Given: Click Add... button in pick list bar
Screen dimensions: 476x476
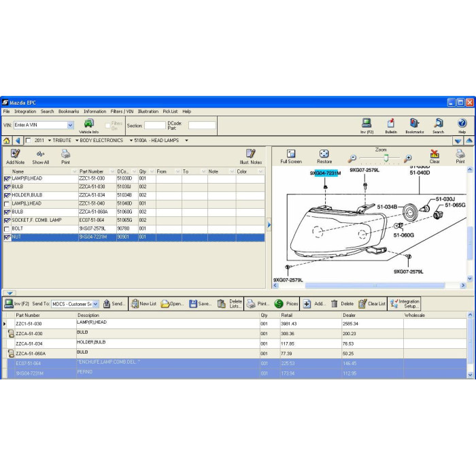Looking at the screenshot, I should [314, 303].
